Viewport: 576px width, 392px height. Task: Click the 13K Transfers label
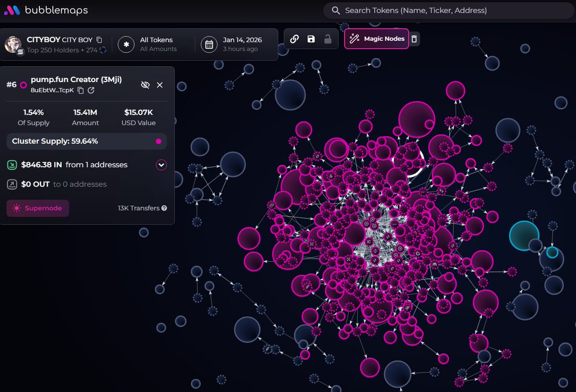point(139,208)
